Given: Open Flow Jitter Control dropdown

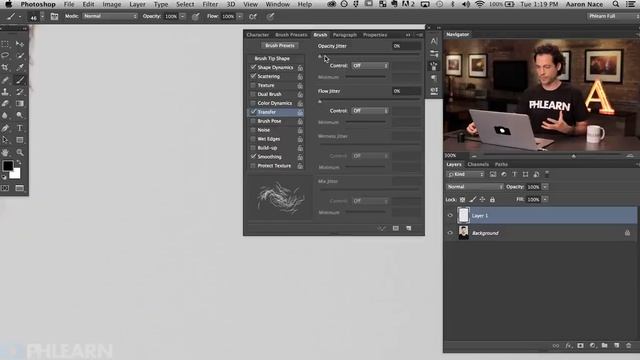Looking at the screenshot, I should [x=370, y=111].
